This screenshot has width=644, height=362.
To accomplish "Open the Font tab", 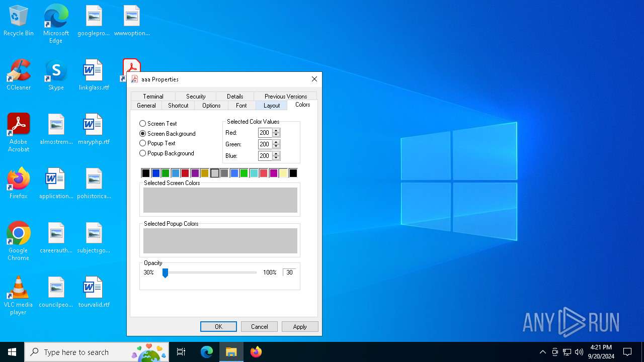I will coord(242,106).
